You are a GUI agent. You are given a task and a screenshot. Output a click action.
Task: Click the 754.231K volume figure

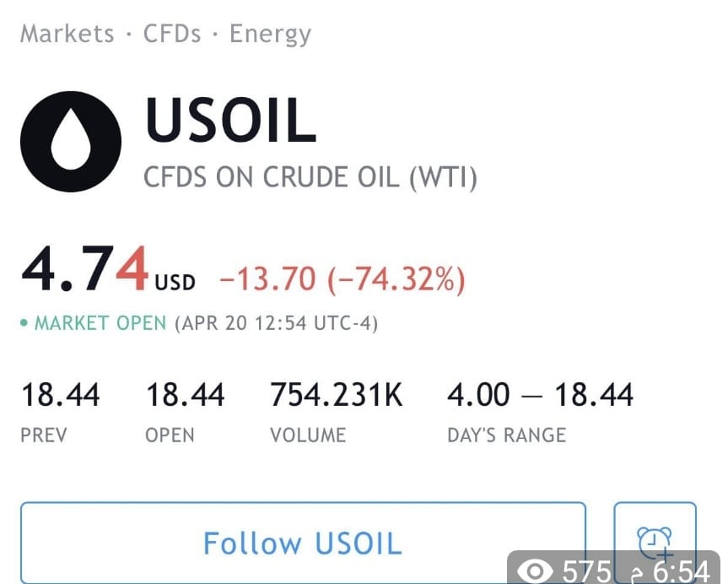pos(337,395)
